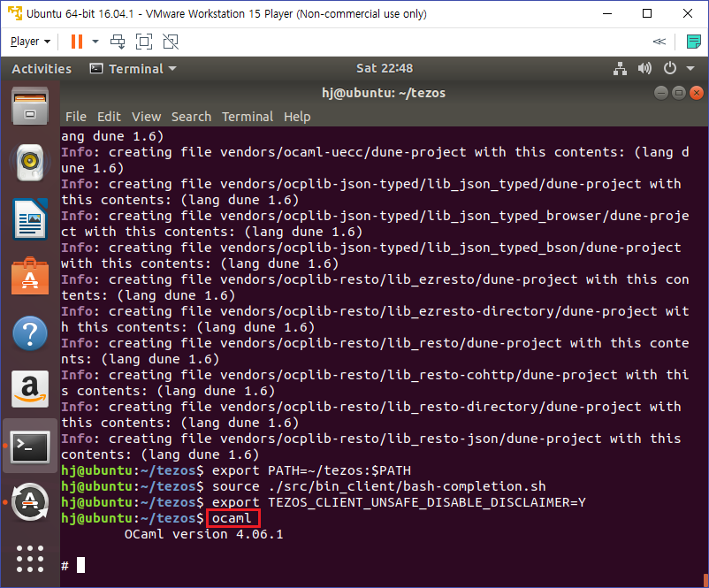Toggle Unity mode icon
709x588 pixels.
click(171, 42)
